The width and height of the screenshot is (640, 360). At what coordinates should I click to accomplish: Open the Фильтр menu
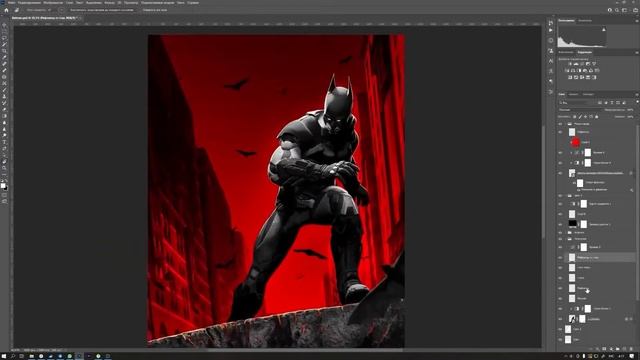point(109,2)
